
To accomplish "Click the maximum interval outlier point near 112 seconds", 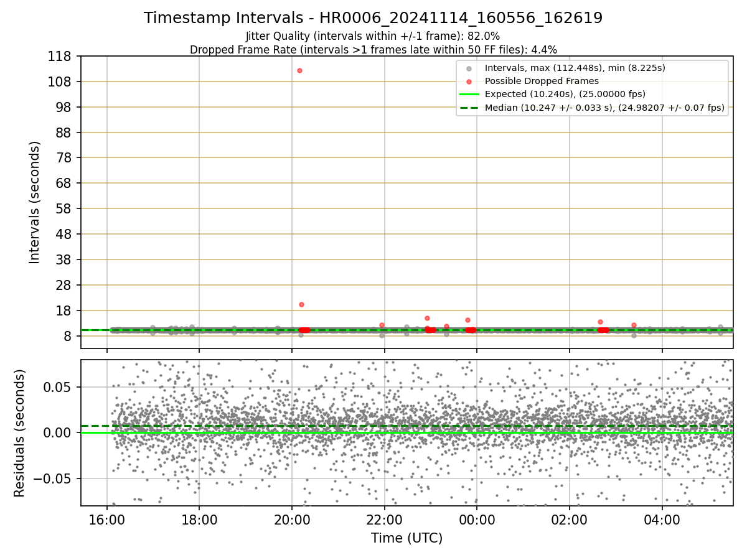I will 299,70.
